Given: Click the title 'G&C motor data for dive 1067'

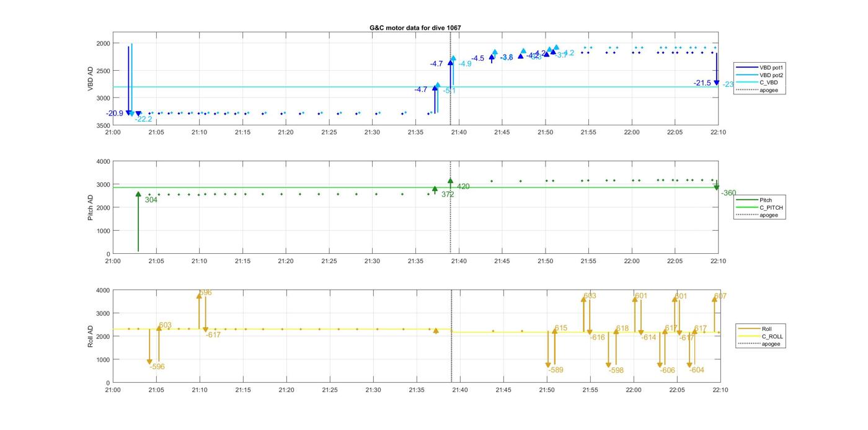Looking at the screenshot, I should [415, 28].
